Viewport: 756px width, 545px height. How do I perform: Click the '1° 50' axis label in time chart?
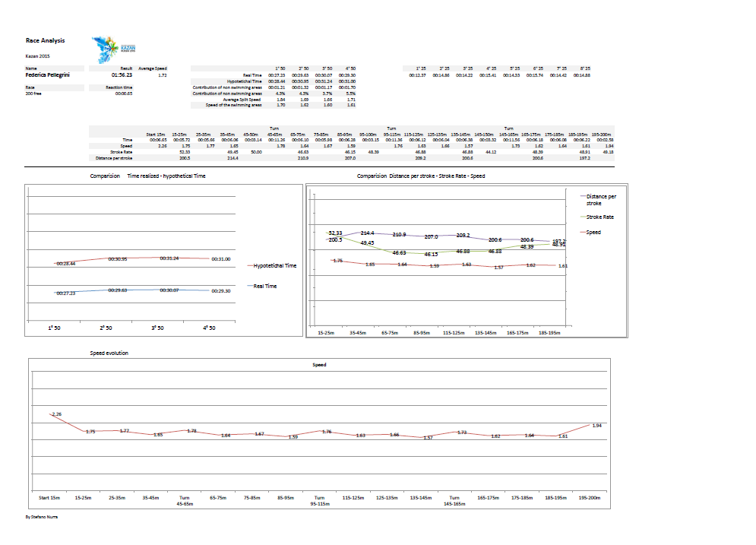[54, 328]
